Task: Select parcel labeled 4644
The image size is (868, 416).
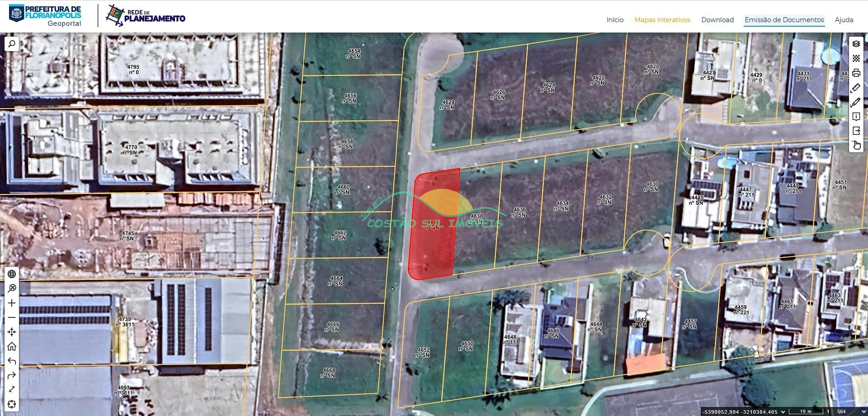Action: coord(595,326)
